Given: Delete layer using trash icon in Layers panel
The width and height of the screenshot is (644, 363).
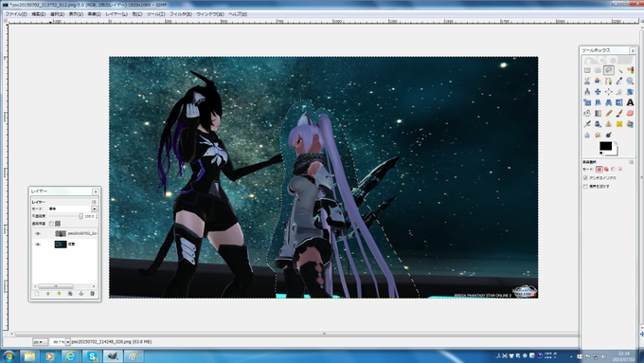Looking at the screenshot, I should [x=93, y=294].
